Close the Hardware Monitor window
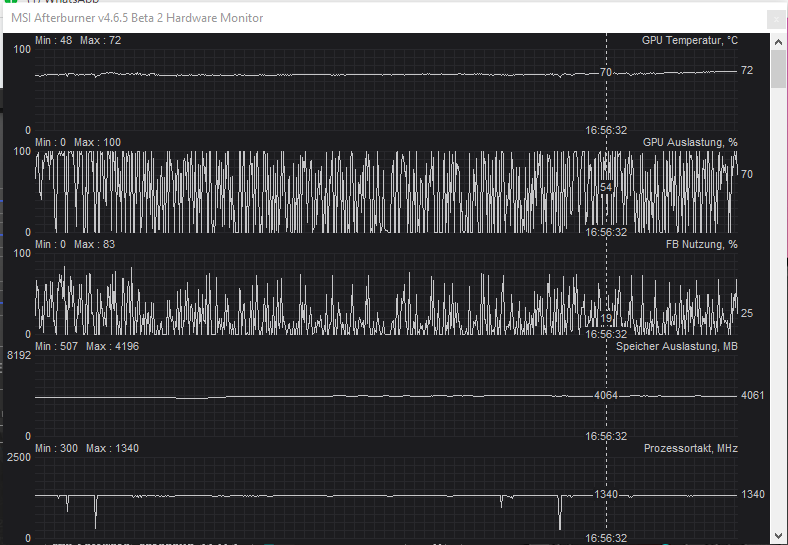Image resolution: width=788 pixels, height=545 pixels. click(x=777, y=20)
